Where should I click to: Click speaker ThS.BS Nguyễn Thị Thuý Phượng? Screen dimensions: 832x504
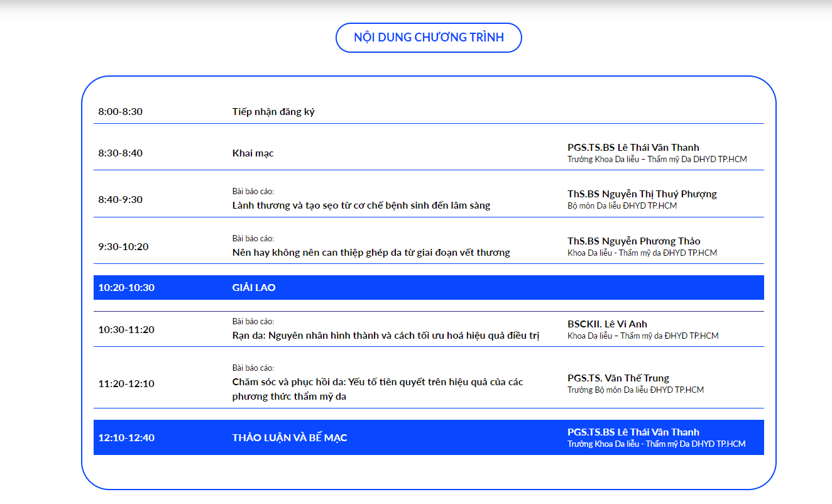(x=642, y=194)
